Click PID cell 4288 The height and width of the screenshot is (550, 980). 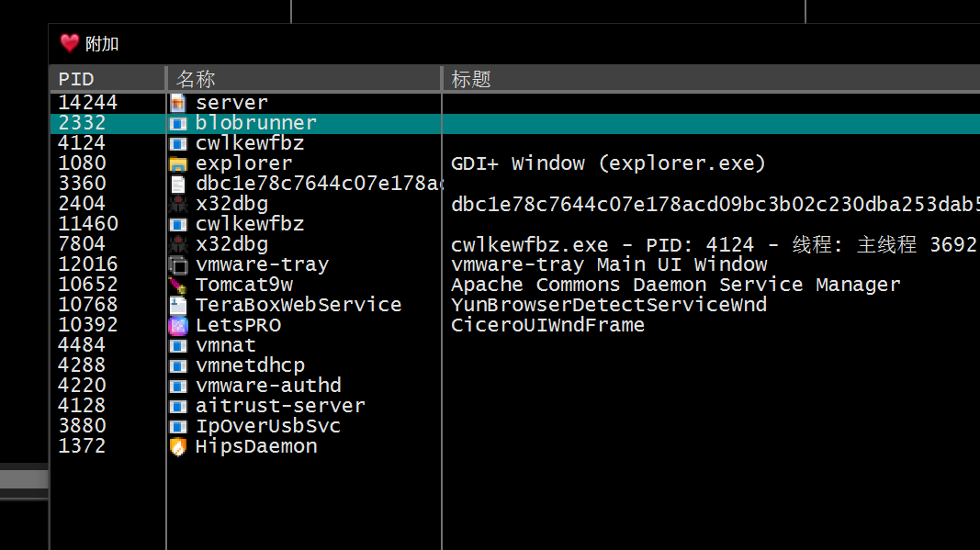tap(82, 365)
